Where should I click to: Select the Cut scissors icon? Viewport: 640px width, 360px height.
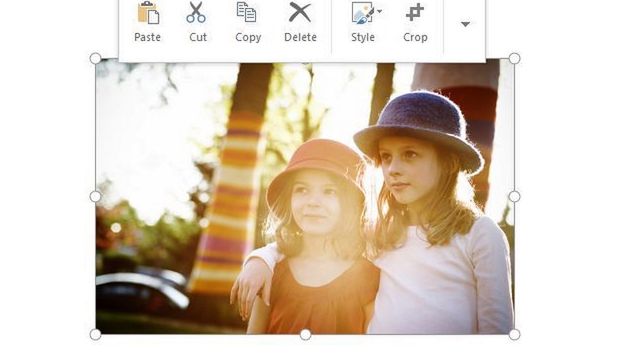click(x=196, y=12)
